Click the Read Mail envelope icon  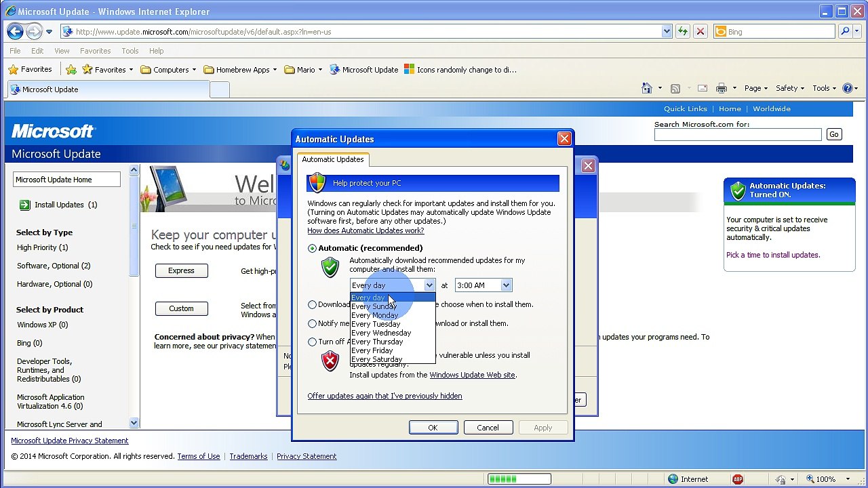(x=703, y=88)
